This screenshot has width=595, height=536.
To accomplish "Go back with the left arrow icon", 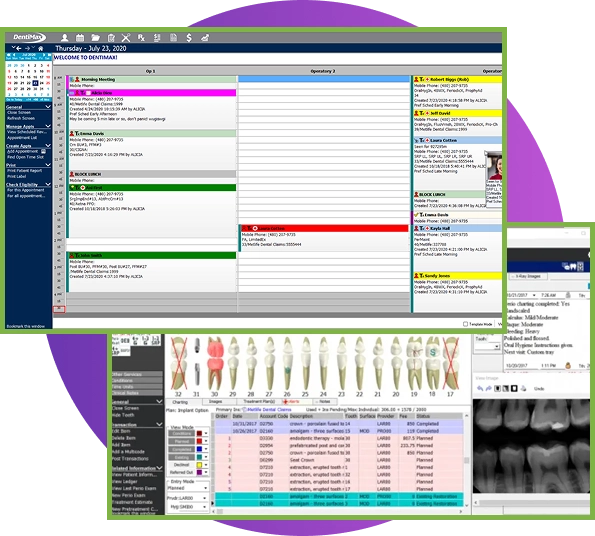I will [x=18, y=48].
